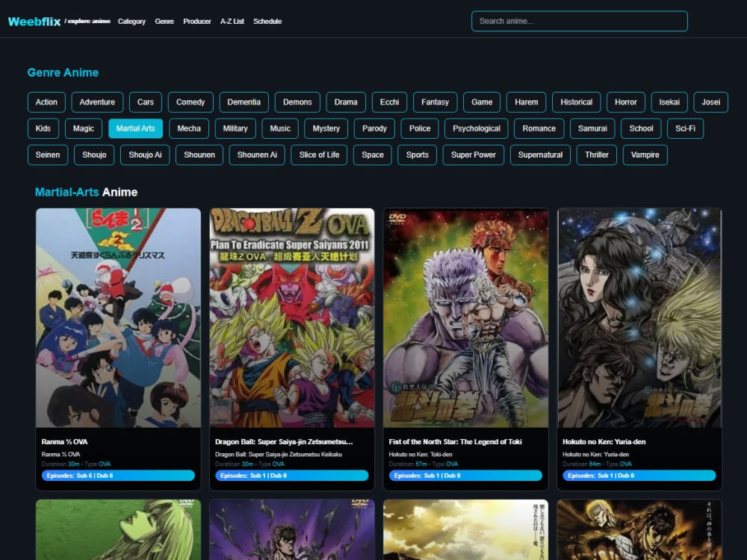This screenshot has width=747, height=560.
Task: Click Dragon Ball: Super Saiya-jin Zetsumetsu title
Action: [x=284, y=442]
